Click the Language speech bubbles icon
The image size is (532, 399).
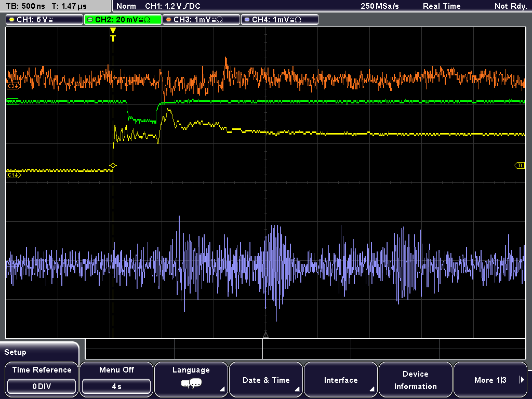tap(191, 384)
